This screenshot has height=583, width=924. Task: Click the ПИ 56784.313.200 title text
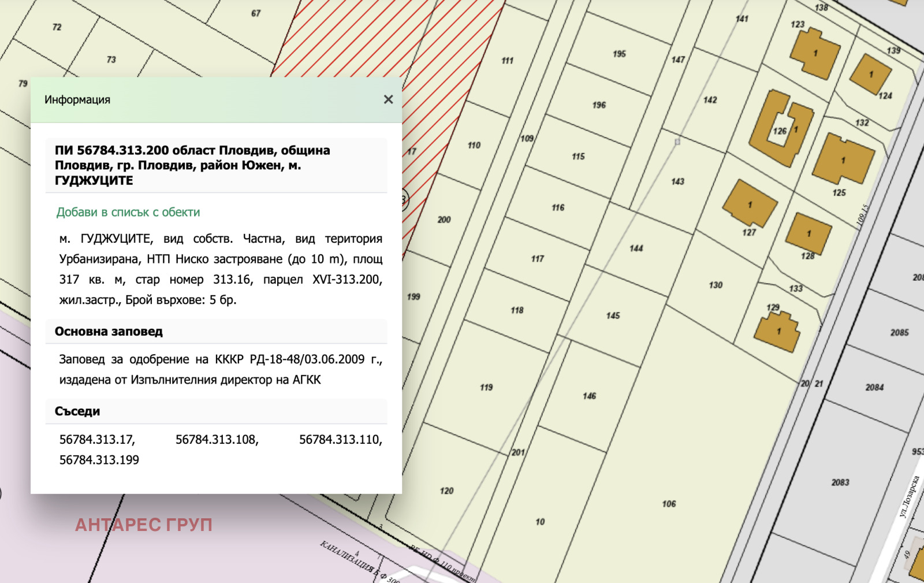[193, 165]
